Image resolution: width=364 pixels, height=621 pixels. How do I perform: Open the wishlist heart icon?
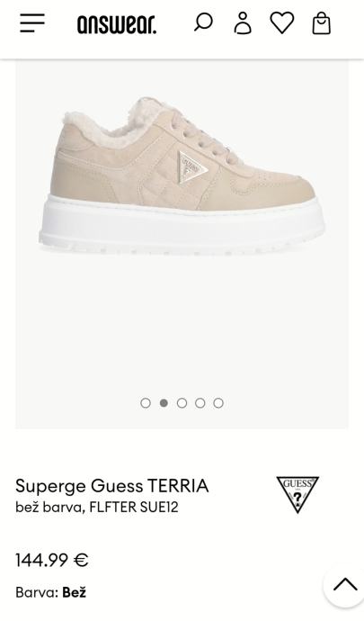(282, 22)
